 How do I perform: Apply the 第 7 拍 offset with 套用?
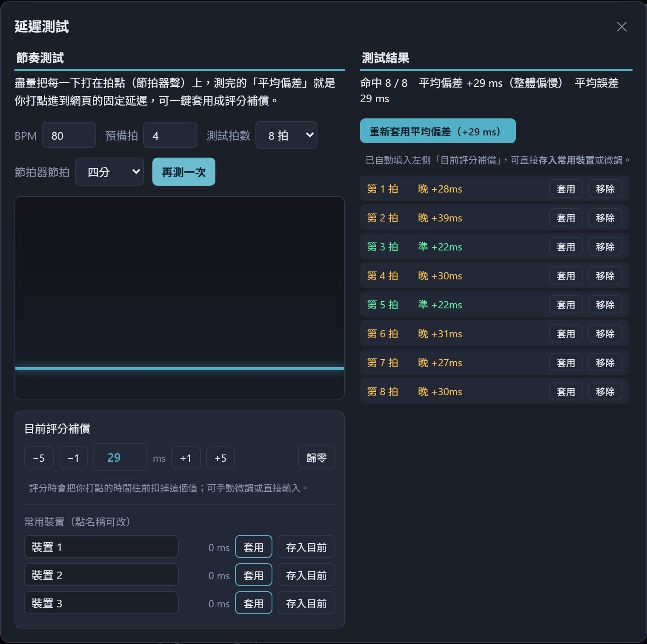(566, 362)
